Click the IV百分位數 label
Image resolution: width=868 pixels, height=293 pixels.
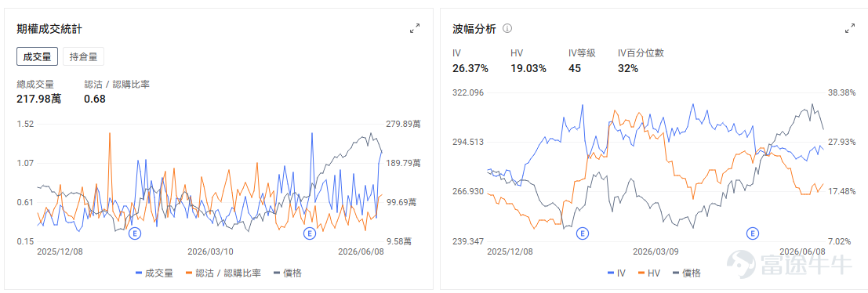pos(641,53)
